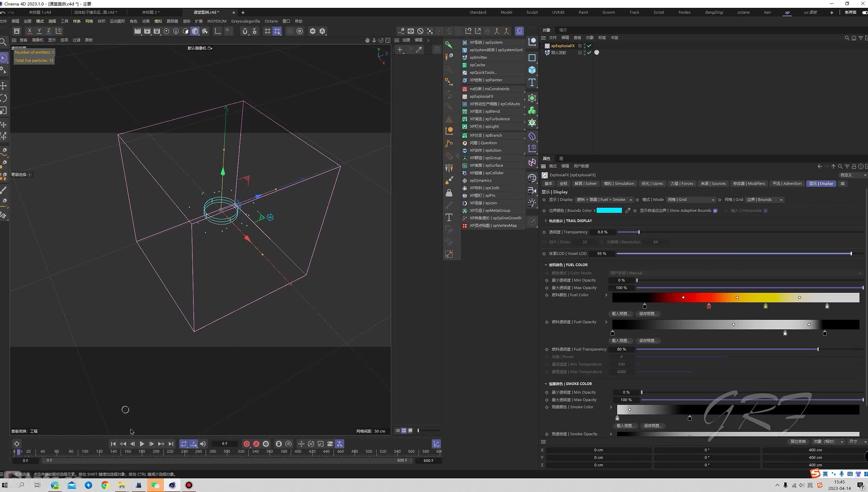Toggle the workplane snap grid icon

[x=277, y=31]
